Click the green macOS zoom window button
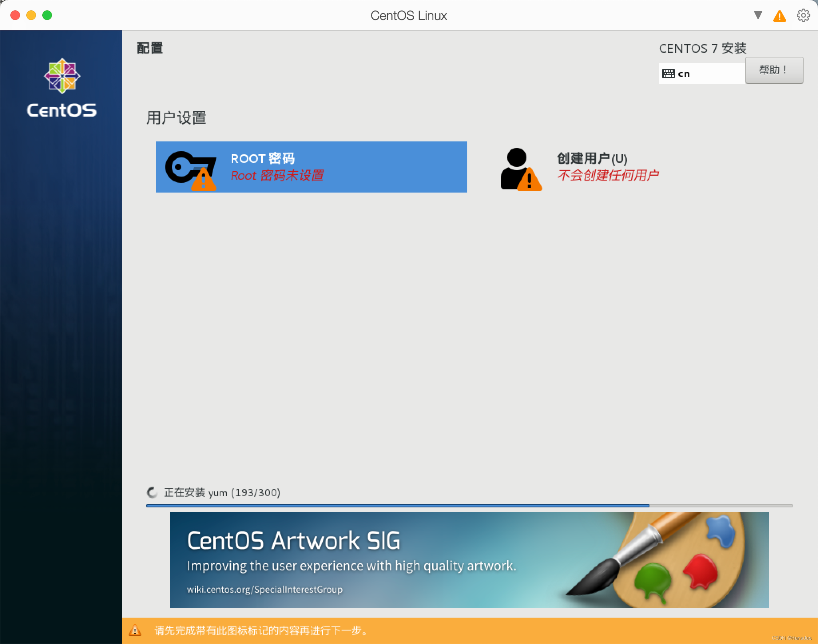 (x=47, y=15)
